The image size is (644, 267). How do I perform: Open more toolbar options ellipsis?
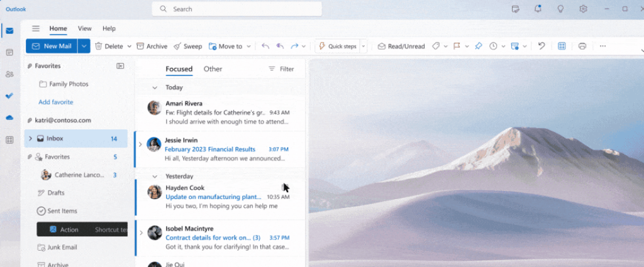[602, 46]
